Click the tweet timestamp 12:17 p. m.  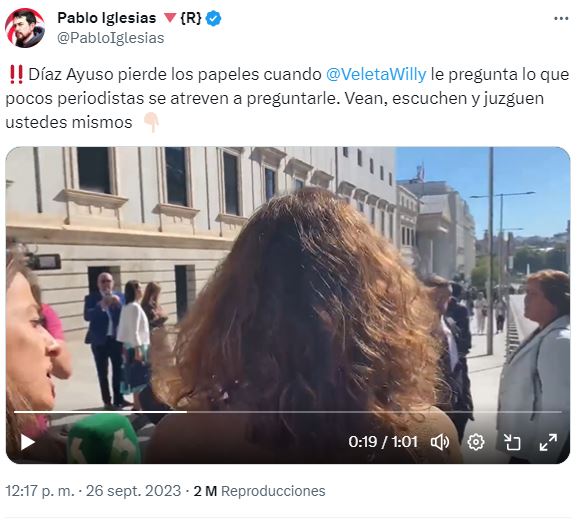coord(40,491)
